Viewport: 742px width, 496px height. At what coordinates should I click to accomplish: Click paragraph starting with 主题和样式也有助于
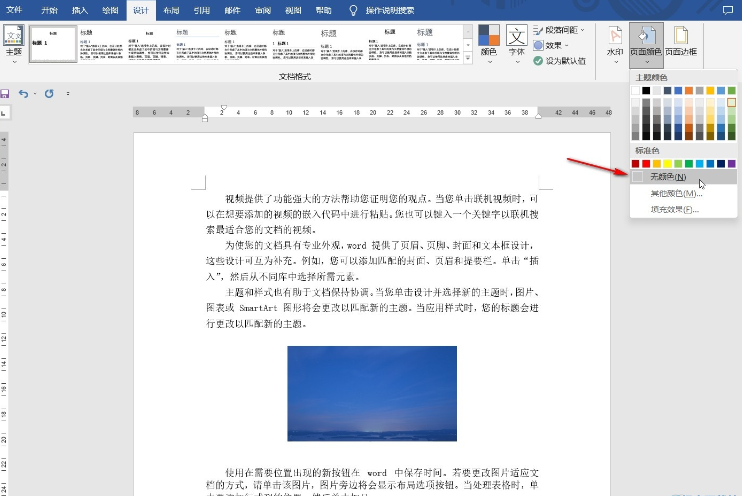372,308
